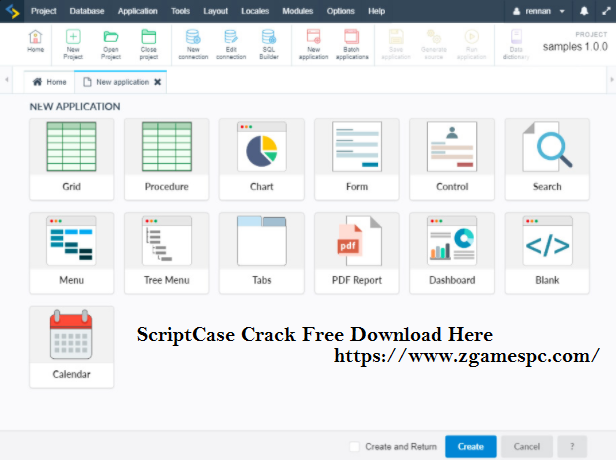Switch to the Home tab
This screenshot has height=460, width=616.
point(50,82)
